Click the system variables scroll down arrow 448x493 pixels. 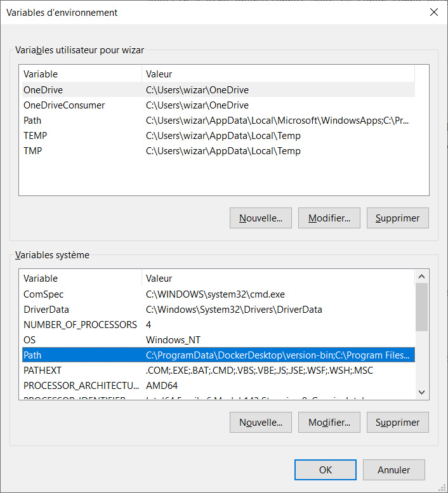pos(421,392)
